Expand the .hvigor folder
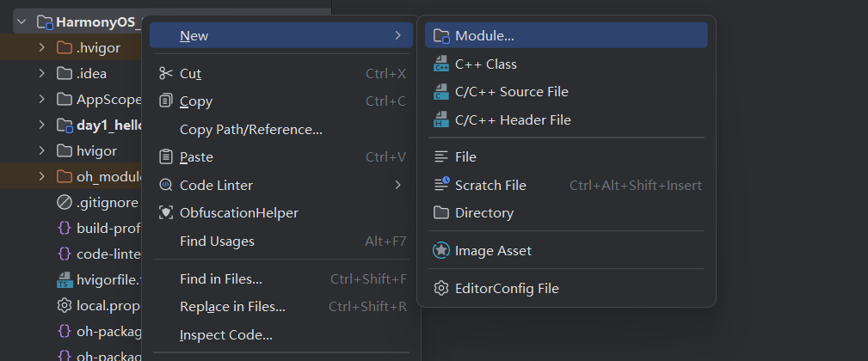Viewport: 868px width, 361px height. point(41,47)
